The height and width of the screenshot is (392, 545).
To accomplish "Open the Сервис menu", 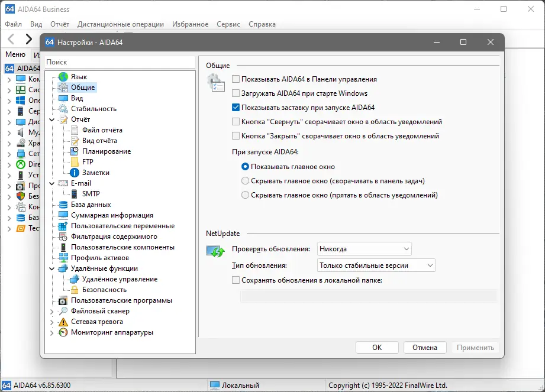I will pos(228,24).
